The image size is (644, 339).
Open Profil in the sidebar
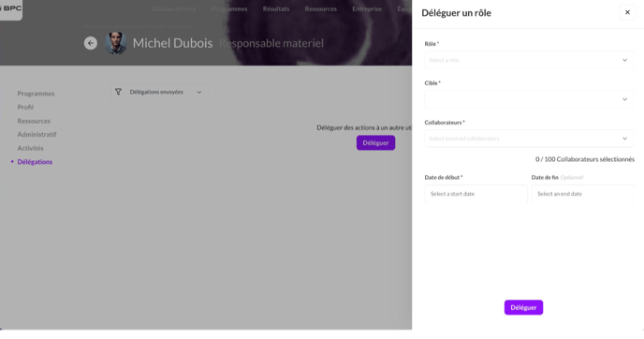point(25,108)
